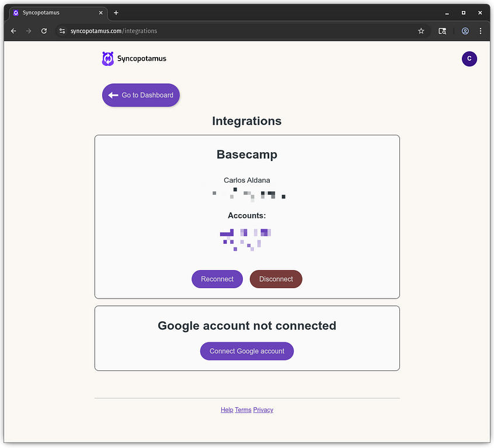
Task: Click the Syncopotamus logo icon
Action: click(x=108, y=58)
